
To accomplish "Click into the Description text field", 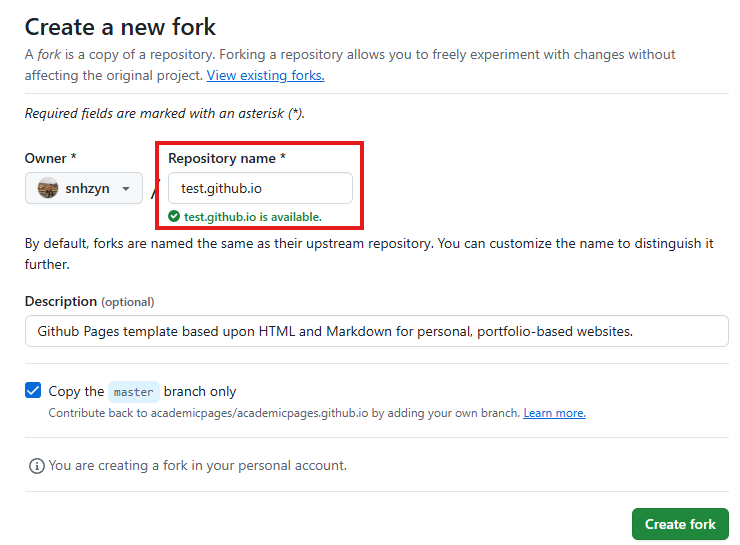I will [x=376, y=331].
